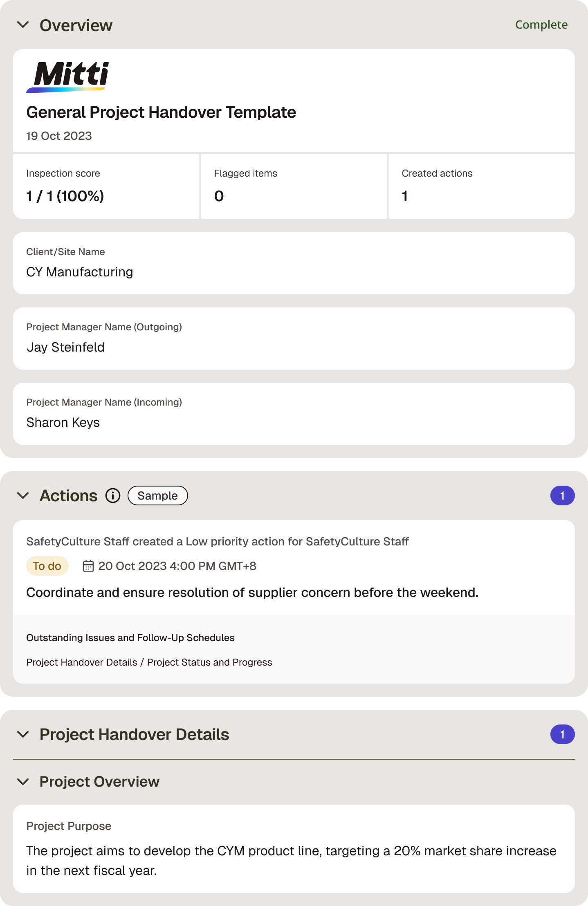Select the Client/Site Name field
588x906 pixels.
[x=294, y=263]
